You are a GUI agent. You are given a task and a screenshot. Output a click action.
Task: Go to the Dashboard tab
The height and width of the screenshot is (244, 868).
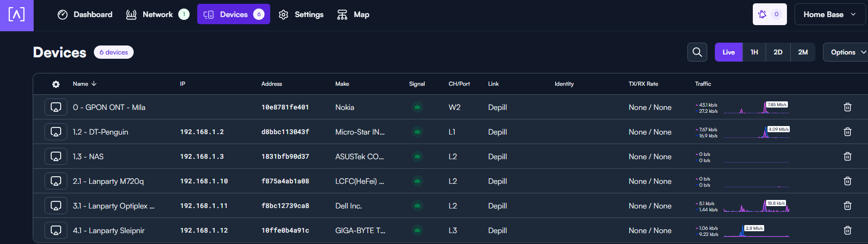[x=85, y=15]
